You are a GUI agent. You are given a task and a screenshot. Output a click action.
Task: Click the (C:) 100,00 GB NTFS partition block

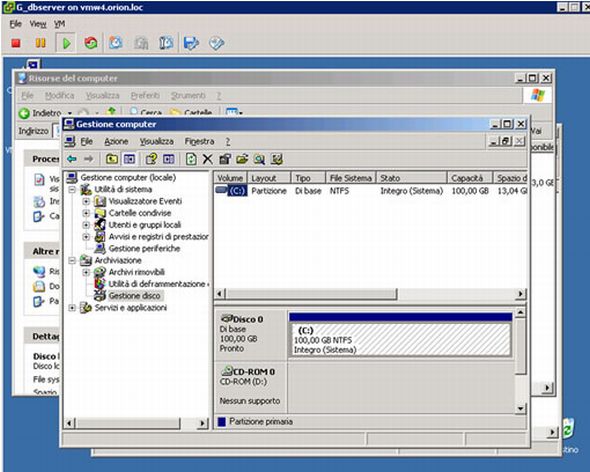tap(400, 340)
